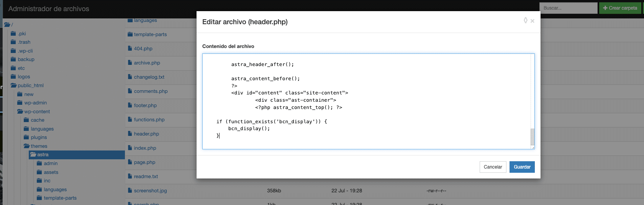Screen dimensions: 644x205
Task: Close the Editar archivo dialog
Action: click(532, 21)
